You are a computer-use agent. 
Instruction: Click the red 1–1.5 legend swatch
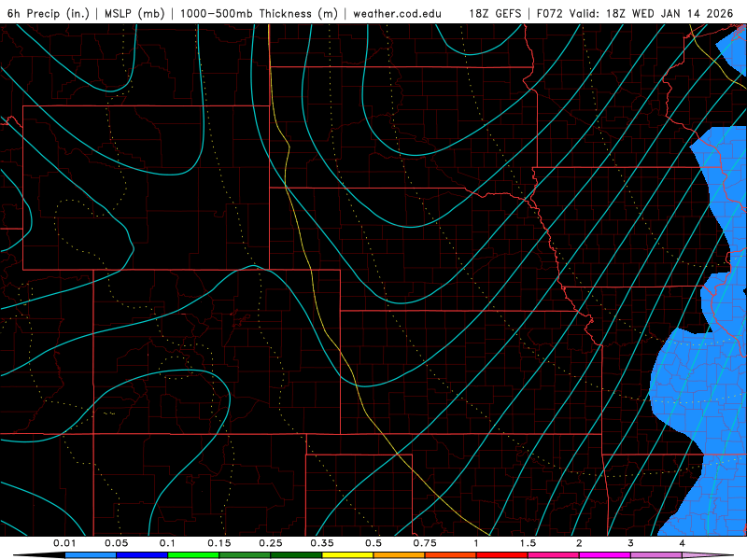(502, 555)
